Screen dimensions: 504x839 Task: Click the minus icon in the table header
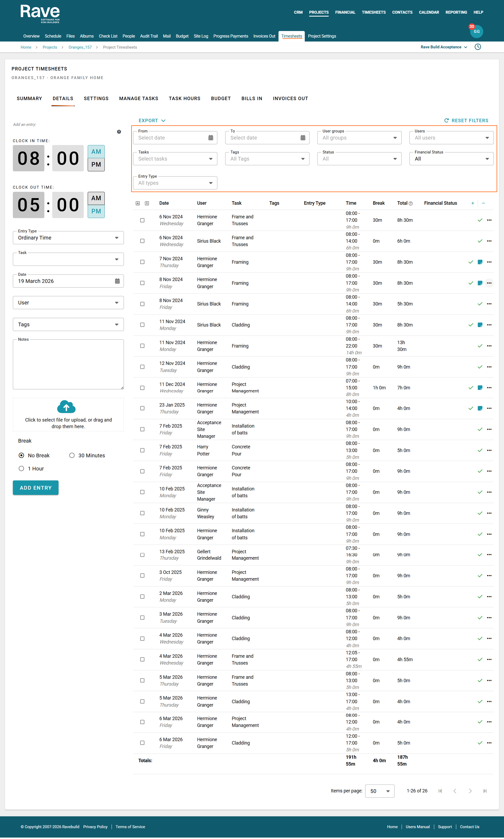pos(483,203)
